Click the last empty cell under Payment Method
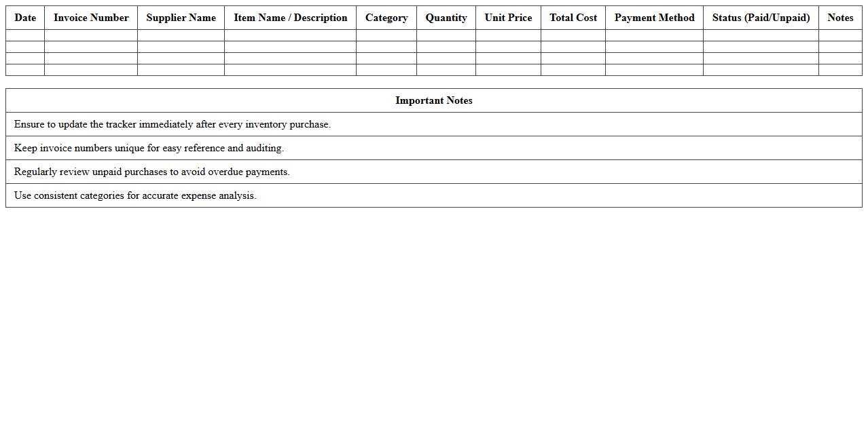This screenshot has width=868, height=441. pos(654,70)
